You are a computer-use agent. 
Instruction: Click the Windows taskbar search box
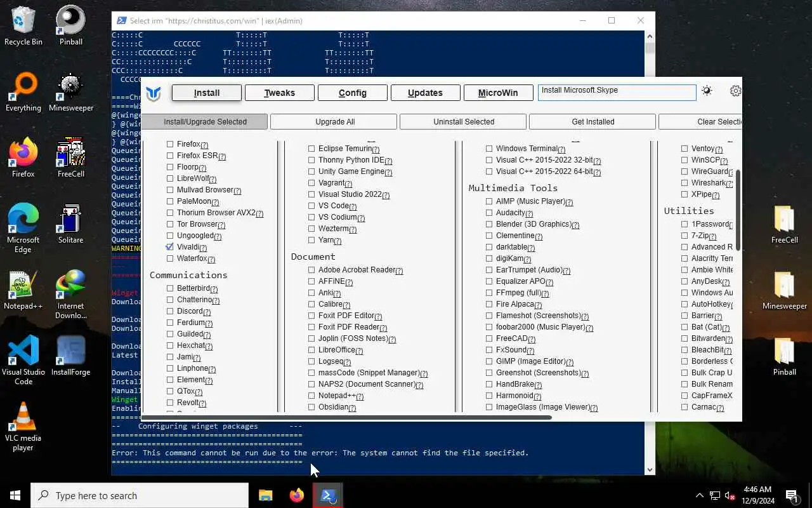coord(140,495)
